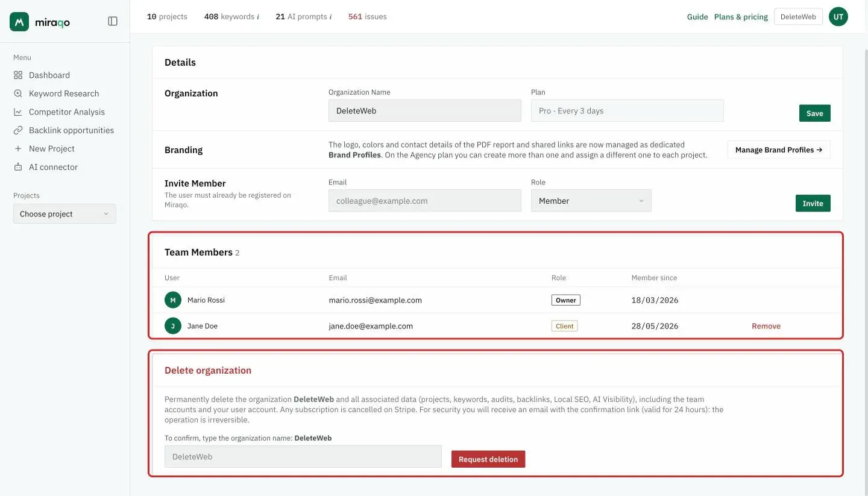Remove Jane Doe from team
The height and width of the screenshot is (496, 868).
coord(766,326)
